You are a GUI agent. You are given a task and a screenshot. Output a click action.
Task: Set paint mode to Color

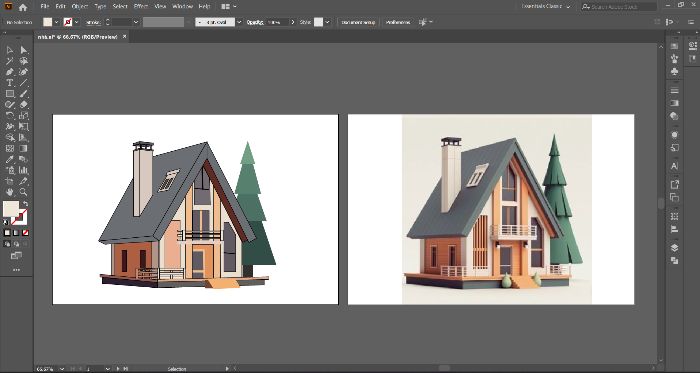pos(7,233)
